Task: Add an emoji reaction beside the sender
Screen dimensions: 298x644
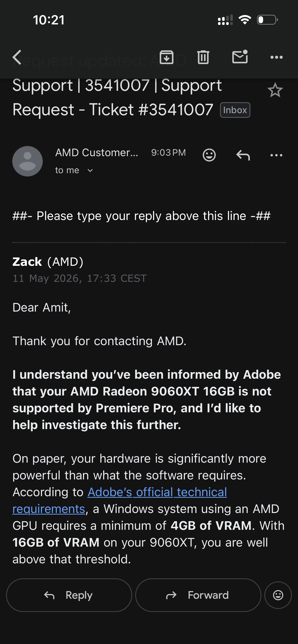Action: 209,155
